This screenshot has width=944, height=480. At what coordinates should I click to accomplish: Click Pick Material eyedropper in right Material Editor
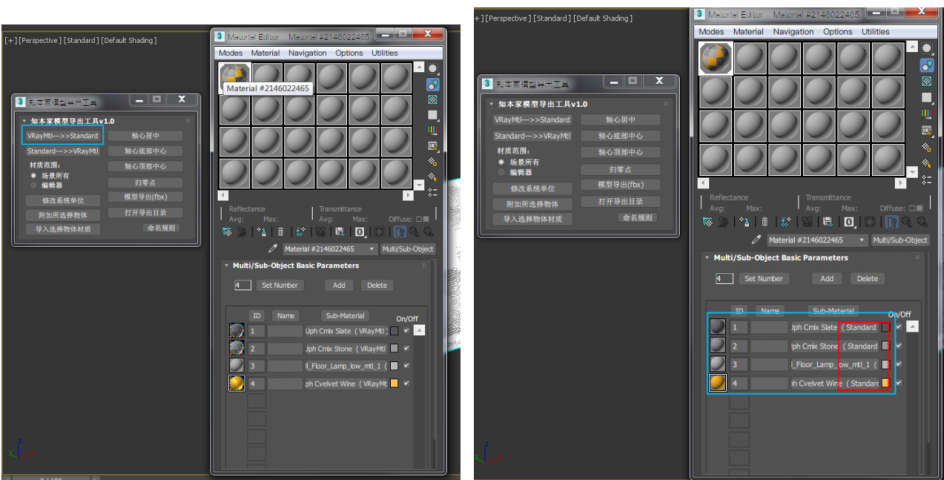(x=756, y=240)
